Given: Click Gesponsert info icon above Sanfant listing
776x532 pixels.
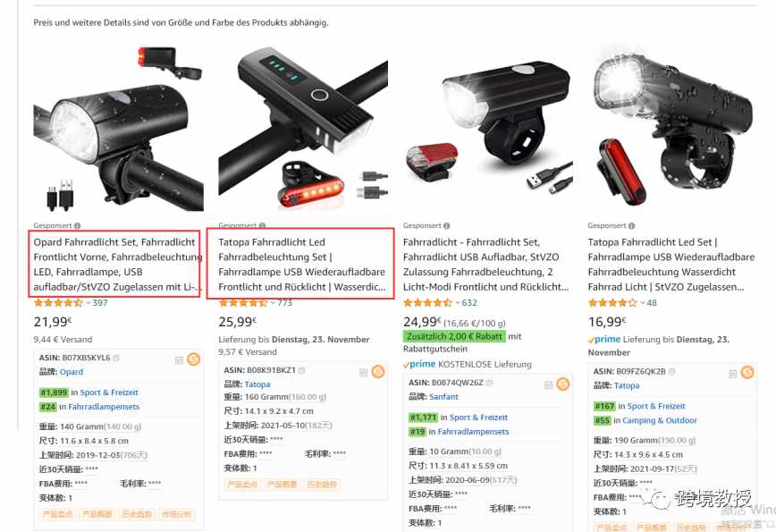Looking at the screenshot, I should (x=447, y=225).
